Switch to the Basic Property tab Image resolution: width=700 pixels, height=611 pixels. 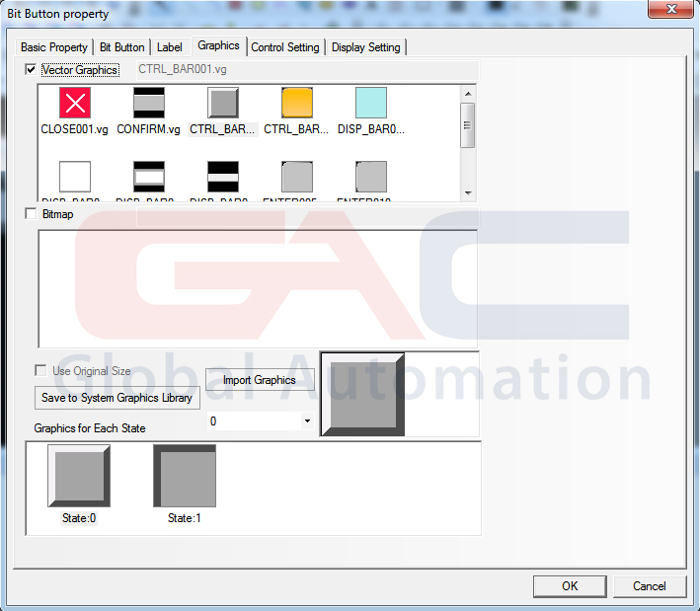click(54, 47)
